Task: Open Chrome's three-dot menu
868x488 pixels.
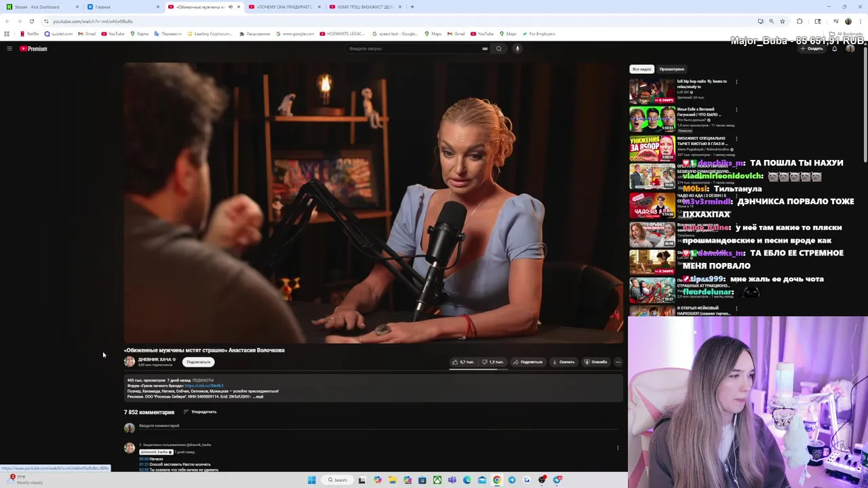Action: point(861,21)
